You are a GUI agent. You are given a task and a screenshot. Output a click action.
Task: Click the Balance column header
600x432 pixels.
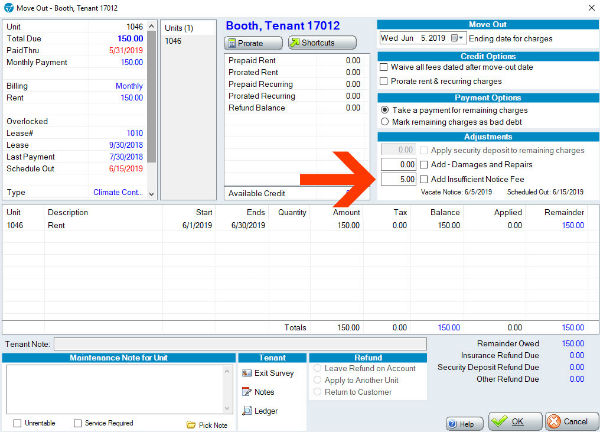coord(445,212)
